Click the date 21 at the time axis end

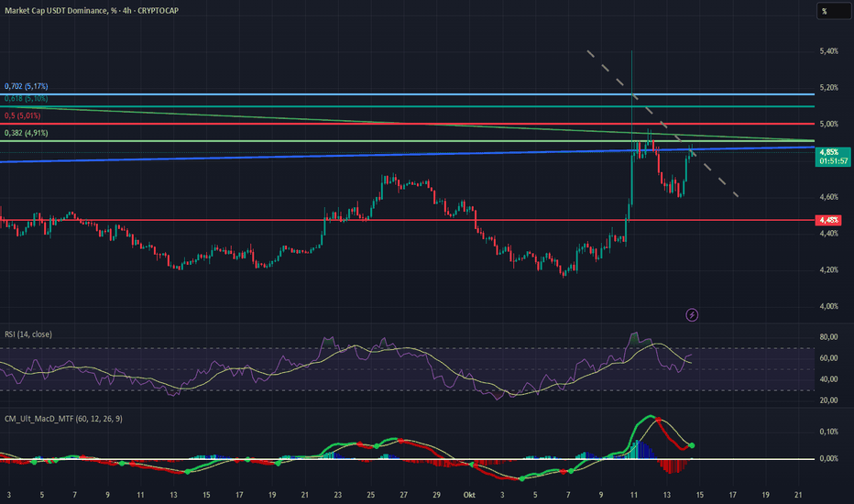pyautogui.click(x=798, y=495)
